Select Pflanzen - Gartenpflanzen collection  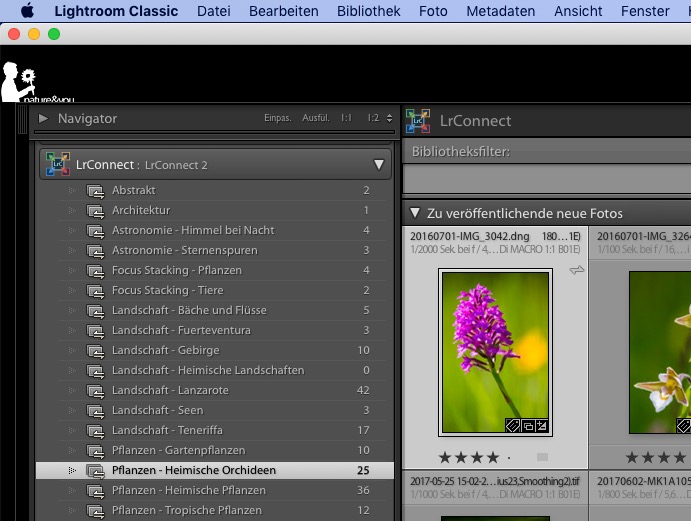(214, 450)
